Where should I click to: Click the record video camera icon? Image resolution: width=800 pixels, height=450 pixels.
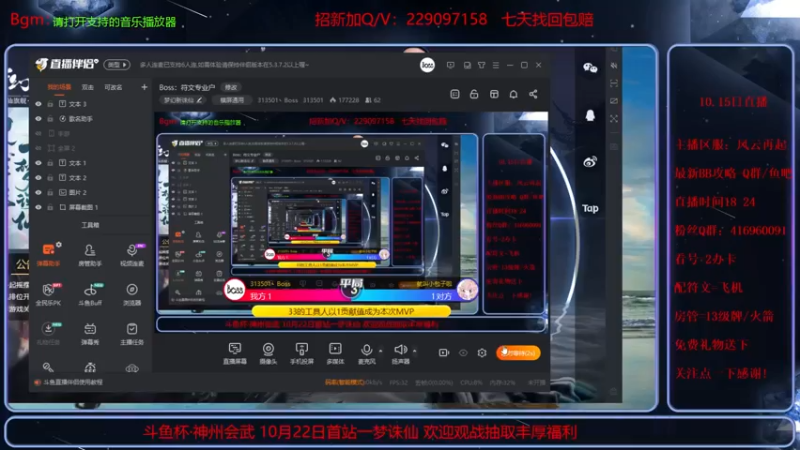(x=444, y=353)
